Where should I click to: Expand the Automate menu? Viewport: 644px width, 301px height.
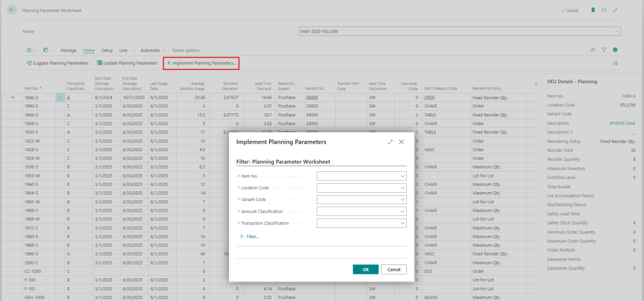[x=152, y=50]
